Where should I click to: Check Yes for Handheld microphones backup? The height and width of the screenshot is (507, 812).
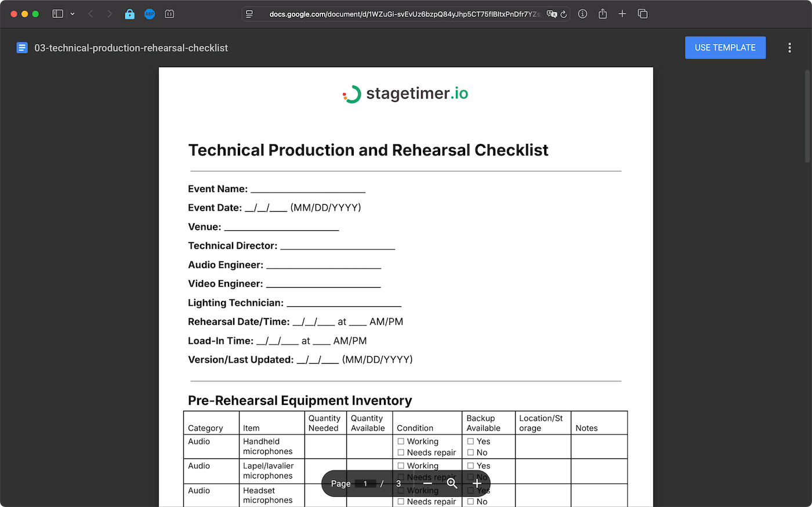point(469,441)
